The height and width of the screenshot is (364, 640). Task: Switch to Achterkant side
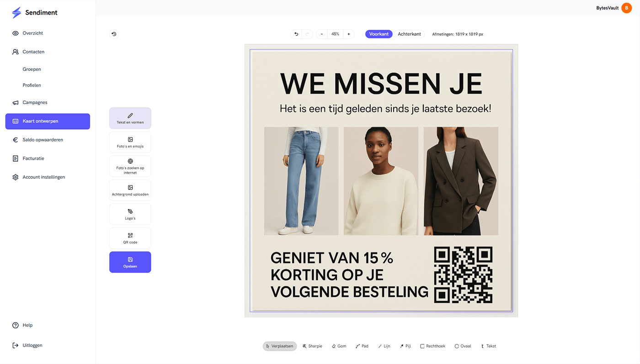[x=409, y=34]
